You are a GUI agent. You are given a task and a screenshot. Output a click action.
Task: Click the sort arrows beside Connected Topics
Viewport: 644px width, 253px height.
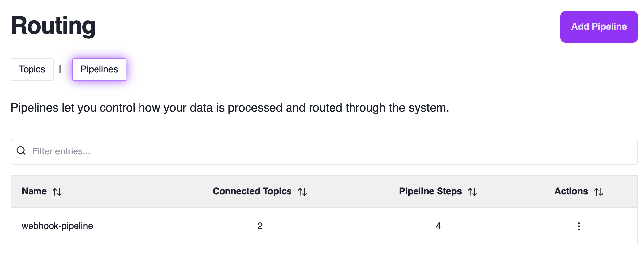point(302,192)
